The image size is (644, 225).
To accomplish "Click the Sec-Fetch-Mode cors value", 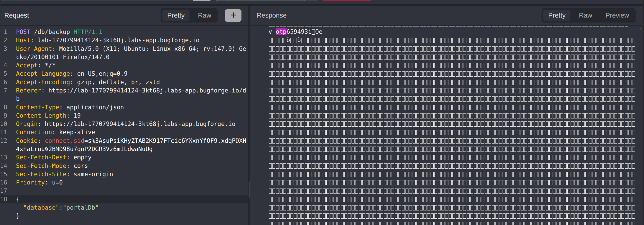I will click(x=80, y=166).
